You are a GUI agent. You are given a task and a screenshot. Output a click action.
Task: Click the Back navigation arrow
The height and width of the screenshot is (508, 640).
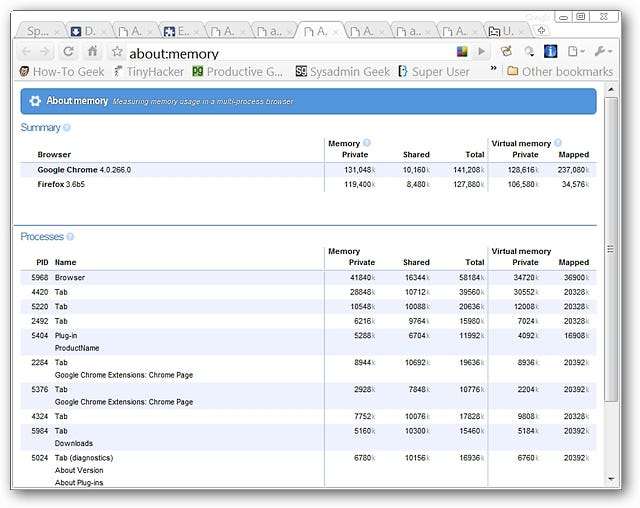27,51
